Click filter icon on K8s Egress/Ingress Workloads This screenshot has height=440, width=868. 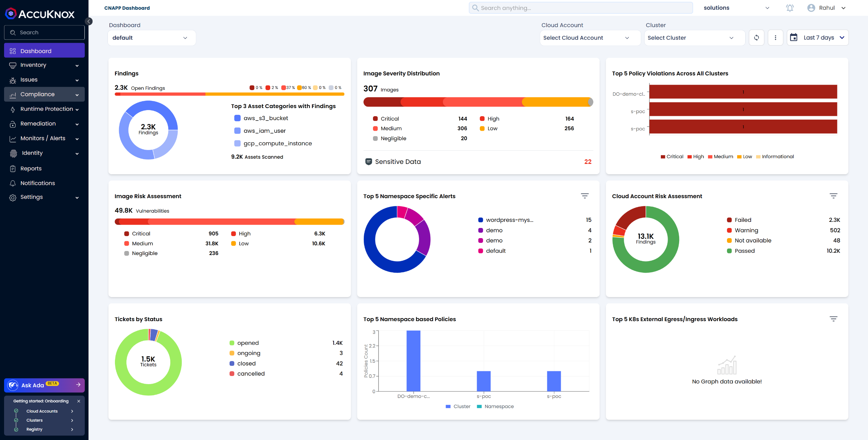coord(833,319)
